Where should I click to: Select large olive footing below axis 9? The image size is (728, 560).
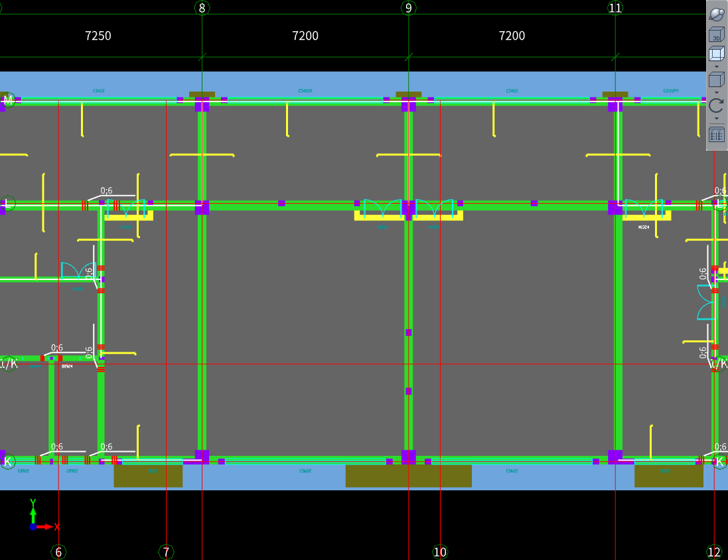click(x=409, y=476)
